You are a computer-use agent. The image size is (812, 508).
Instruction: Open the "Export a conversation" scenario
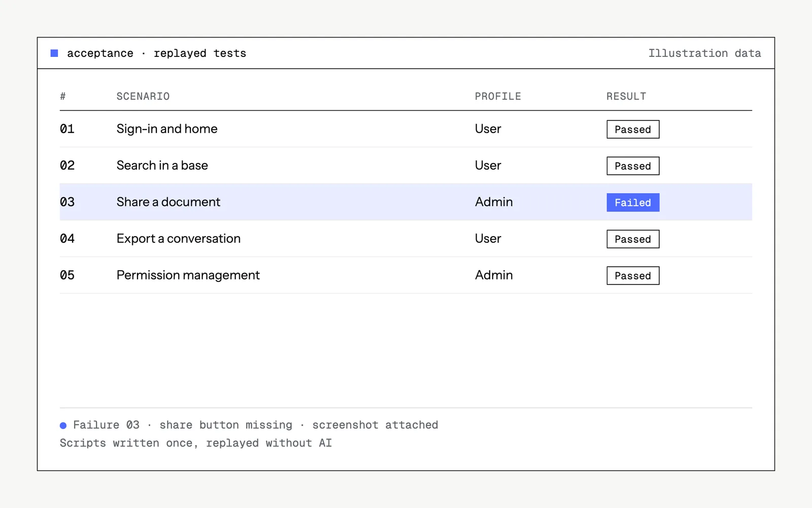pos(179,239)
